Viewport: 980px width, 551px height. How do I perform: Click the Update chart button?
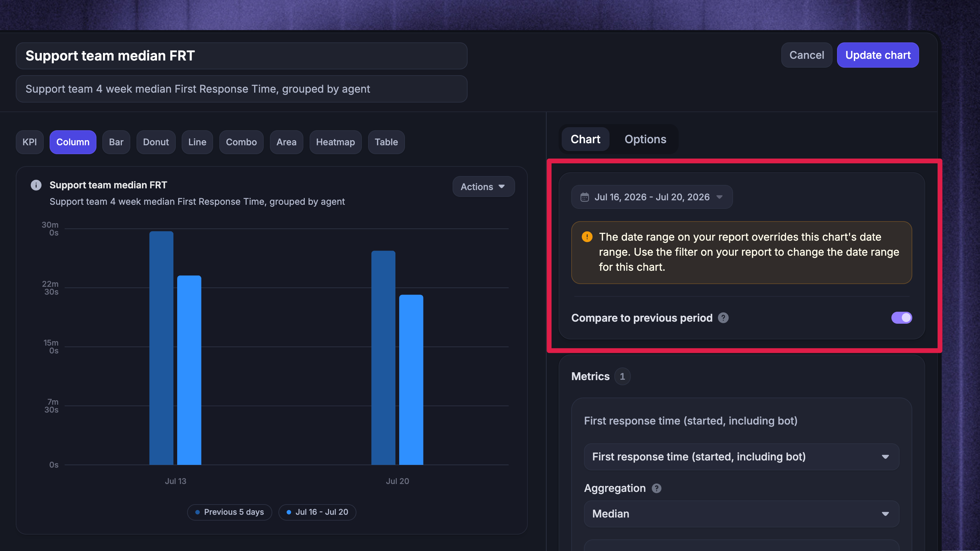coord(878,55)
